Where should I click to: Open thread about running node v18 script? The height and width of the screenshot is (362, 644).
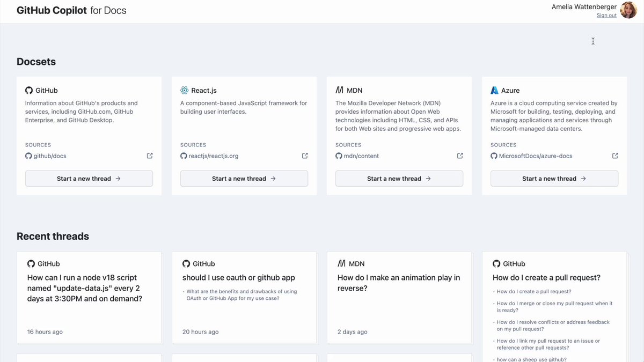85,288
